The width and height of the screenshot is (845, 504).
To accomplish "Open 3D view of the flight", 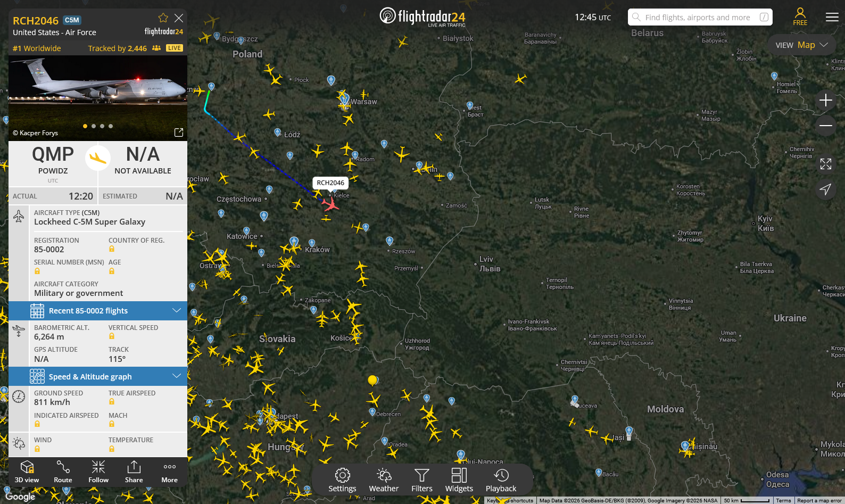I will coord(27,472).
